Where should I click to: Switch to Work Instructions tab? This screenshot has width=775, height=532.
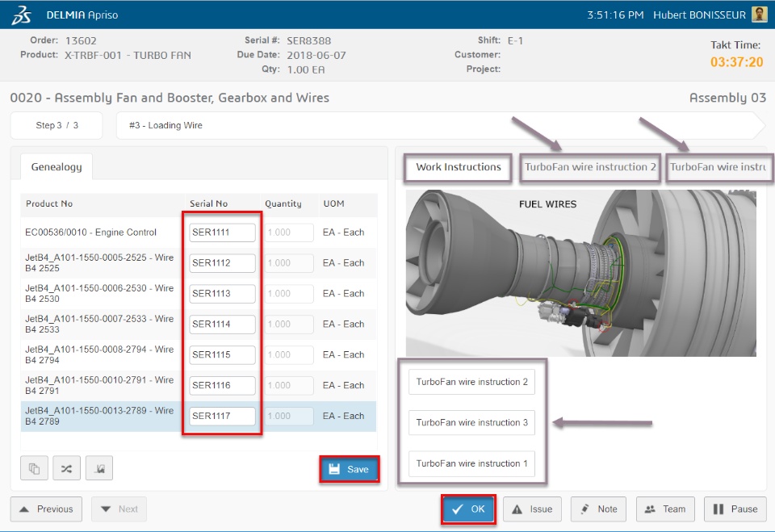[459, 168]
